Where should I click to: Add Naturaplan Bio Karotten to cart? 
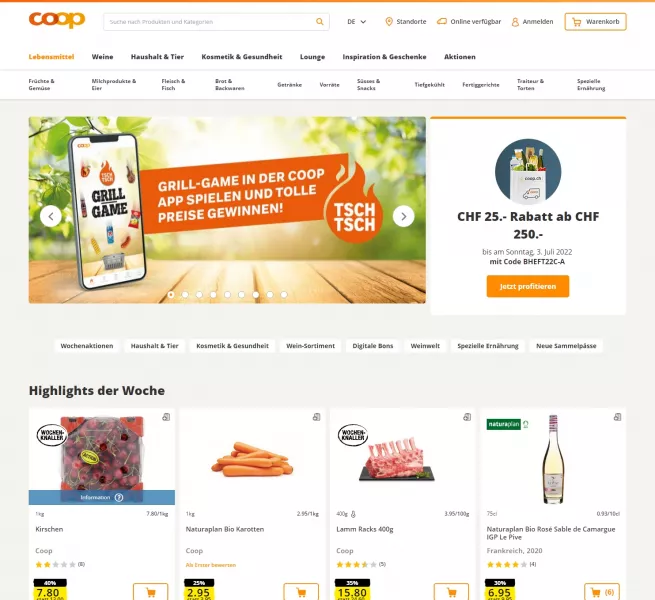(301, 592)
